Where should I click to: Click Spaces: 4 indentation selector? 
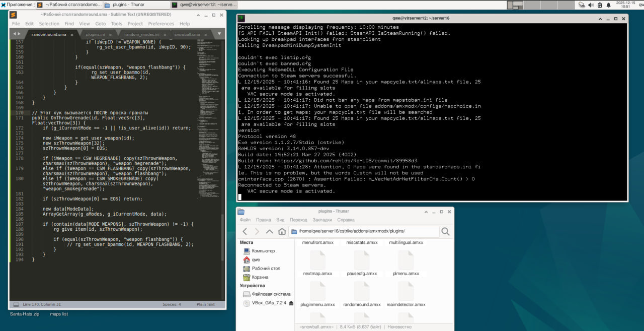(172, 304)
